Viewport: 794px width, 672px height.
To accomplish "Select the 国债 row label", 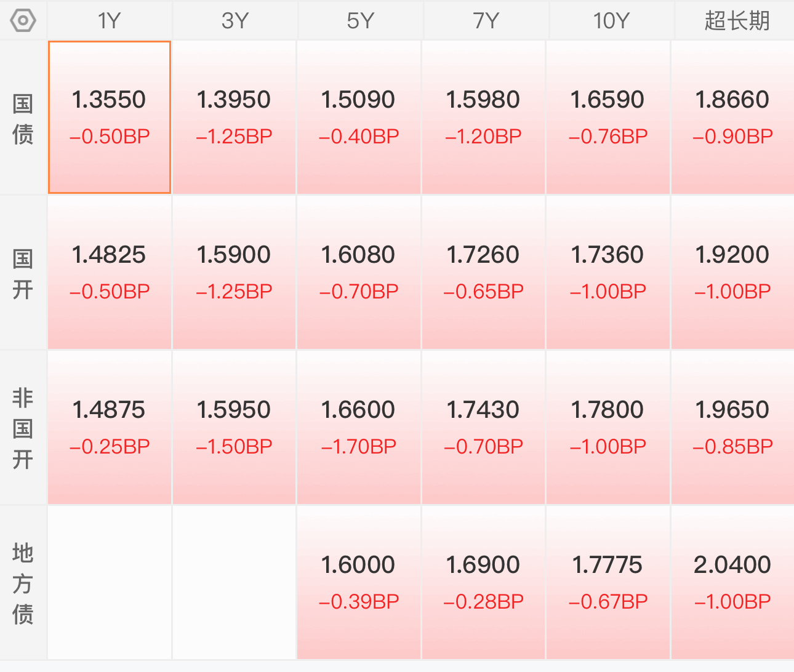I will (x=23, y=118).
